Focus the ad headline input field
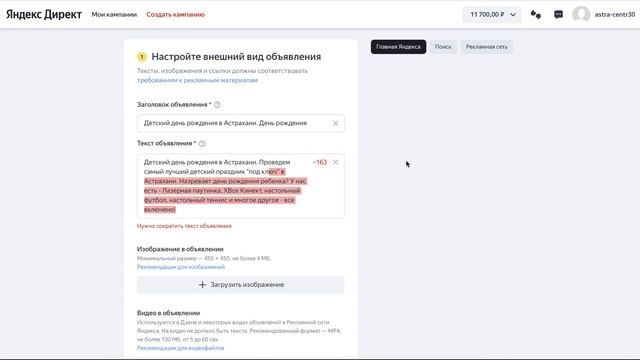The image size is (640, 360). coord(241,123)
